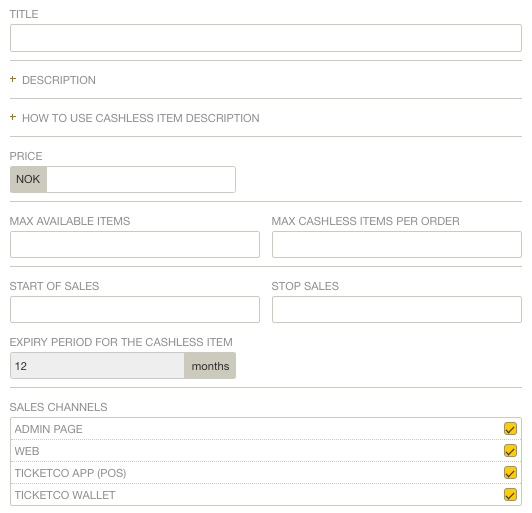Select the Max Cashless Items Per Order field
Viewport: 532px width, 513px height.
pyautogui.click(x=397, y=244)
